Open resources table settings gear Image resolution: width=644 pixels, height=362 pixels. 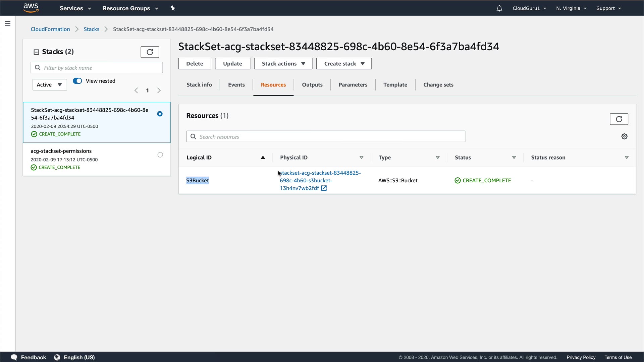point(624,136)
